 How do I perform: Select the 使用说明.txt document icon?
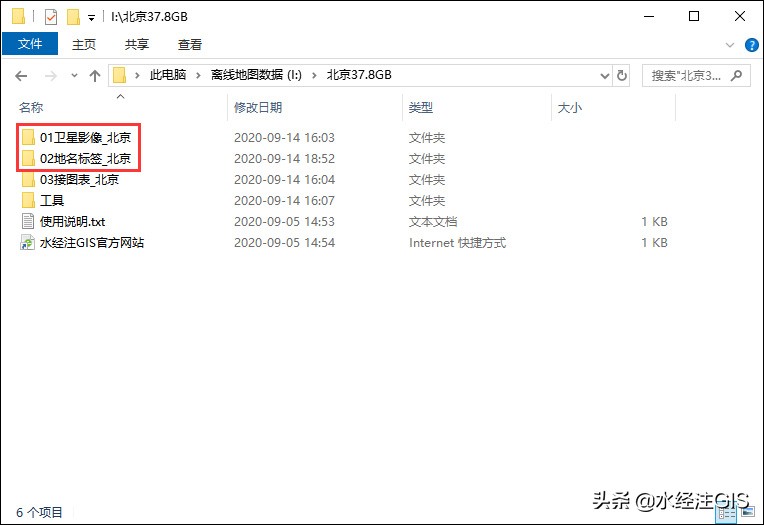pos(28,221)
